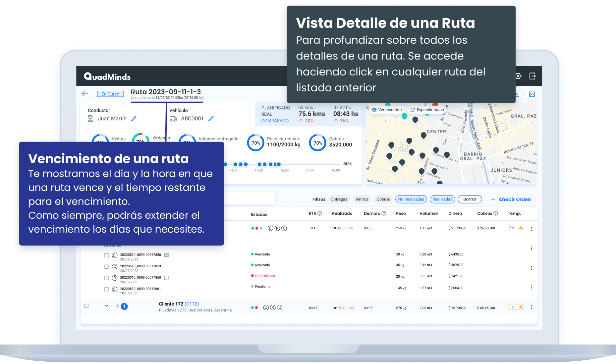Apply the Entregas filter
The image size is (616, 364).
point(339,199)
